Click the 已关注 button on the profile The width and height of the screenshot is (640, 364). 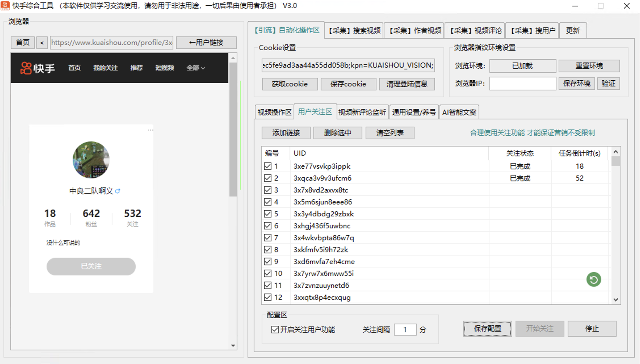pos(91,266)
